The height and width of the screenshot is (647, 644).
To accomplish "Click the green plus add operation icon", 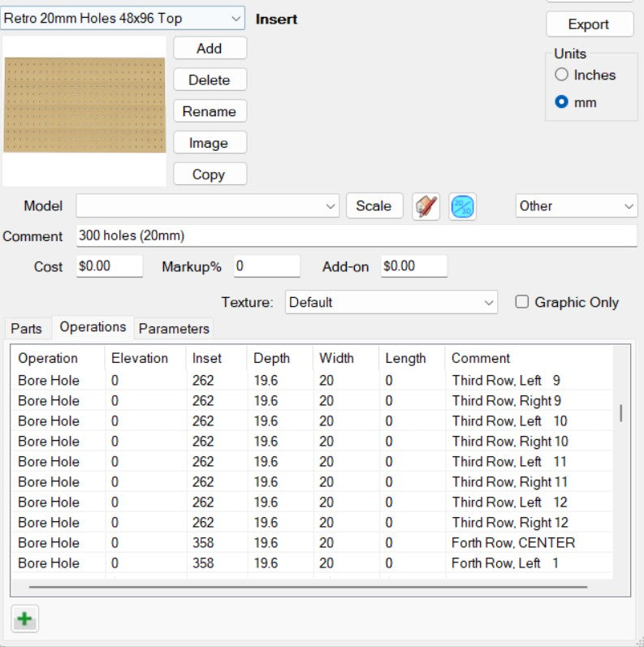I will (24, 619).
